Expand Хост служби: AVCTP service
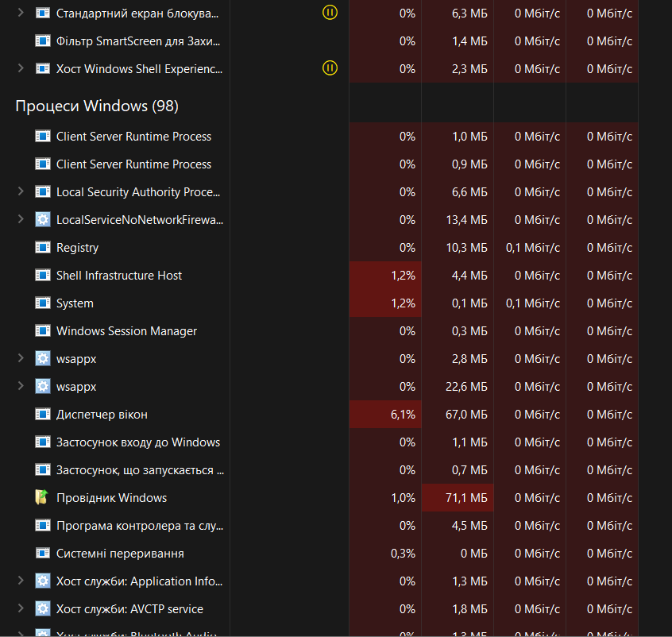672x637 pixels. coord(21,608)
